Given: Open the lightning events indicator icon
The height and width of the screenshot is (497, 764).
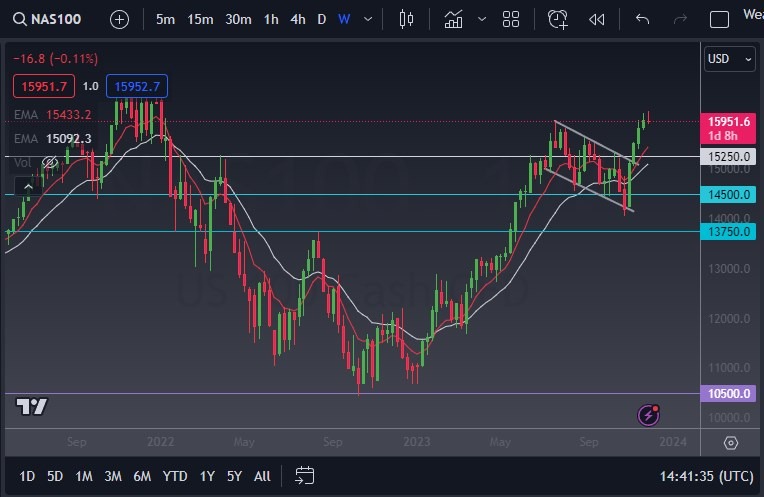Looking at the screenshot, I should click(x=649, y=416).
